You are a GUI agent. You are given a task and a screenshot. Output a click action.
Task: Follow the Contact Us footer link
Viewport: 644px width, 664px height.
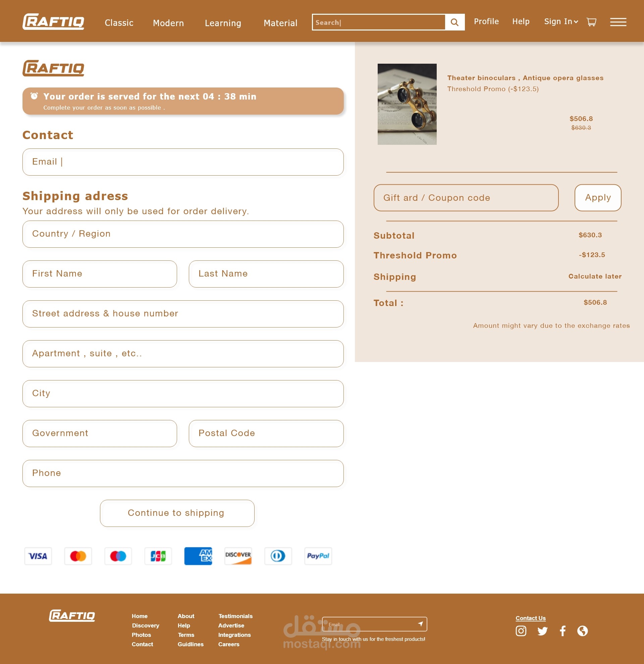530,618
